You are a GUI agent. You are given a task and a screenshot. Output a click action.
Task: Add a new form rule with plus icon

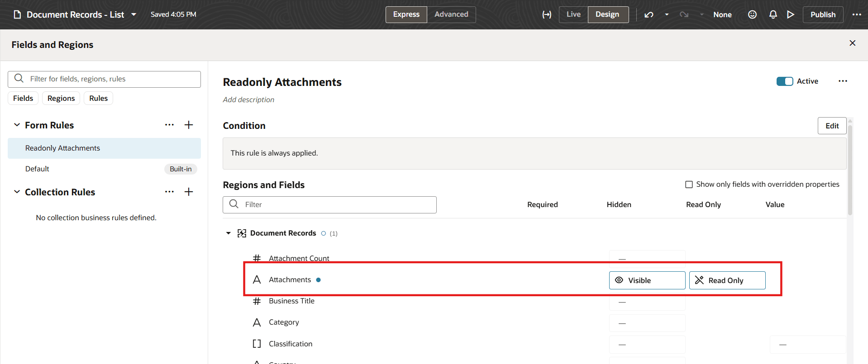pos(189,125)
